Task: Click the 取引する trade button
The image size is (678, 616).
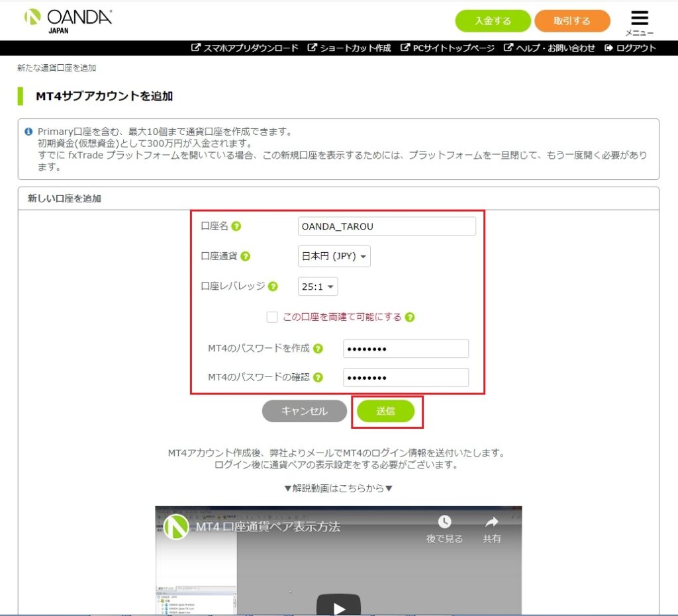Action: point(572,21)
